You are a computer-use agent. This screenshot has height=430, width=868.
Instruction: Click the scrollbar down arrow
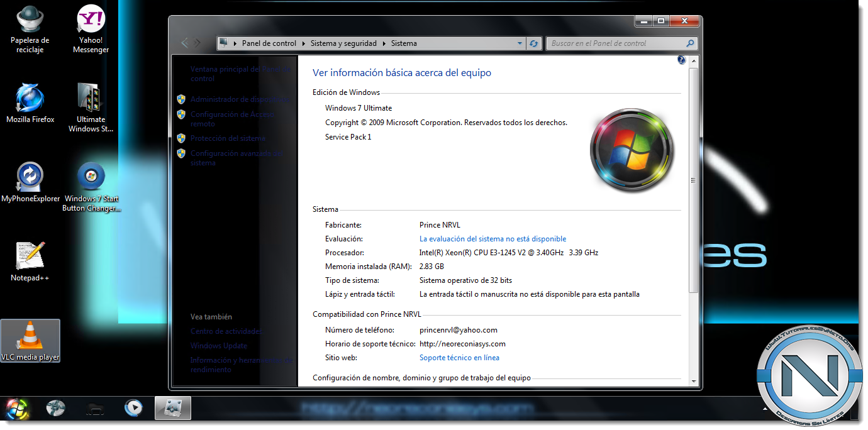[x=693, y=380]
